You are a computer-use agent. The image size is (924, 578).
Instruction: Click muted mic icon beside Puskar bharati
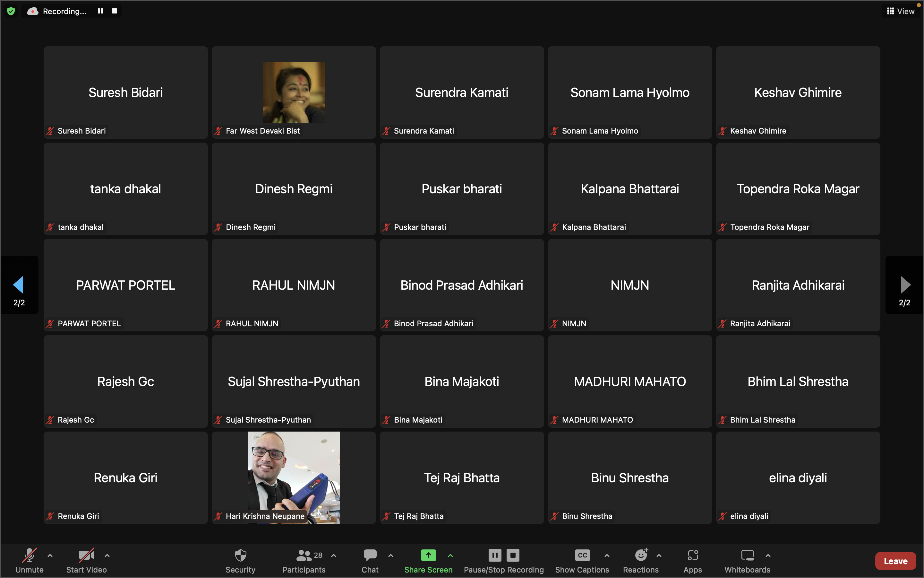[386, 227]
